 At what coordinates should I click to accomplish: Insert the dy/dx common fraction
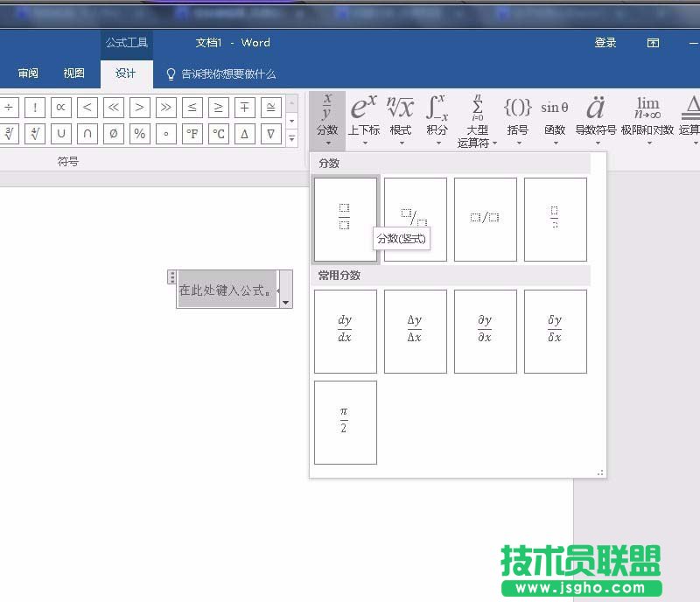click(345, 331)
